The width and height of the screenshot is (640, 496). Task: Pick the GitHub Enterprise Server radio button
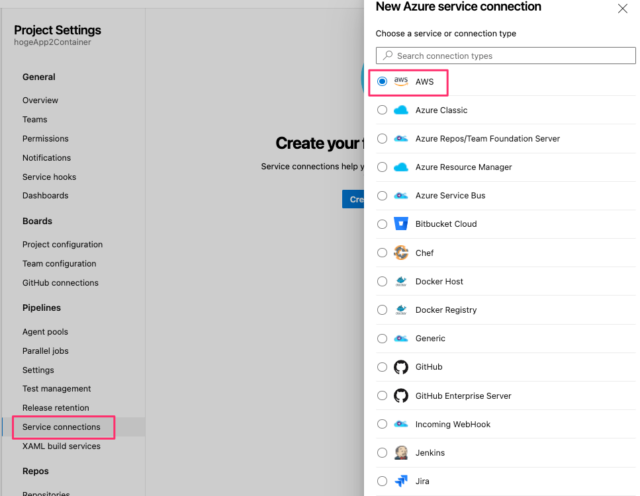point(382,396)
